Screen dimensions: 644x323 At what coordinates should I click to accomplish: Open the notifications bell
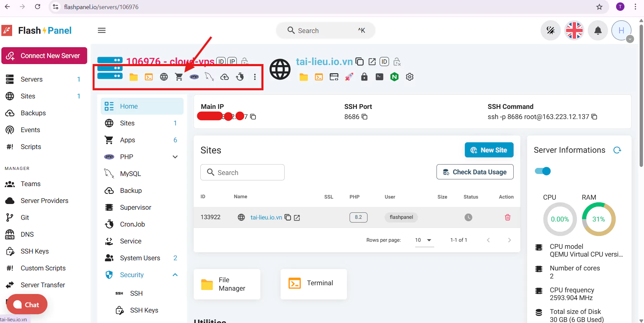pos(598,31)
